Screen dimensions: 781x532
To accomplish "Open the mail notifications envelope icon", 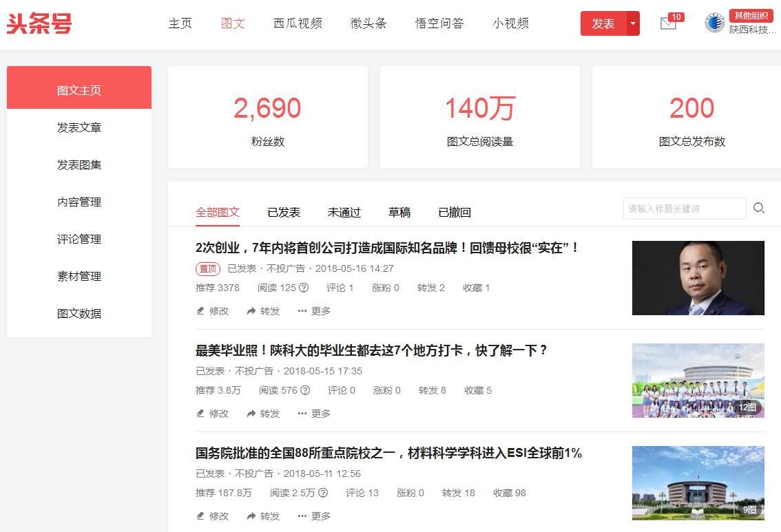I will pyautogui.click(x=667, y=23).
